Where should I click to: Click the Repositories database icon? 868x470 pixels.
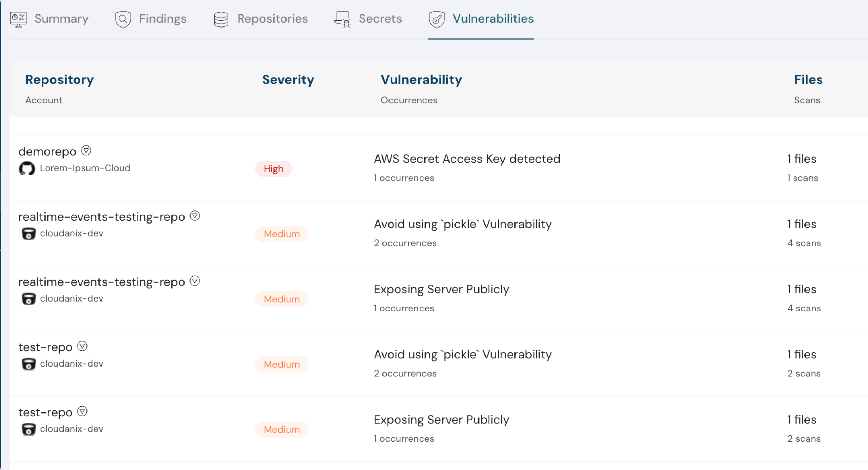(221, 19)
